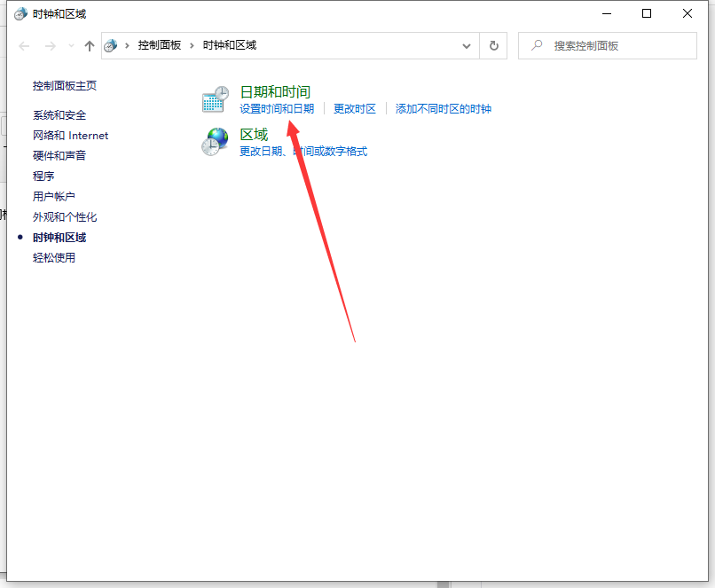Go to 控制面板主页

(x=65, y=86)
